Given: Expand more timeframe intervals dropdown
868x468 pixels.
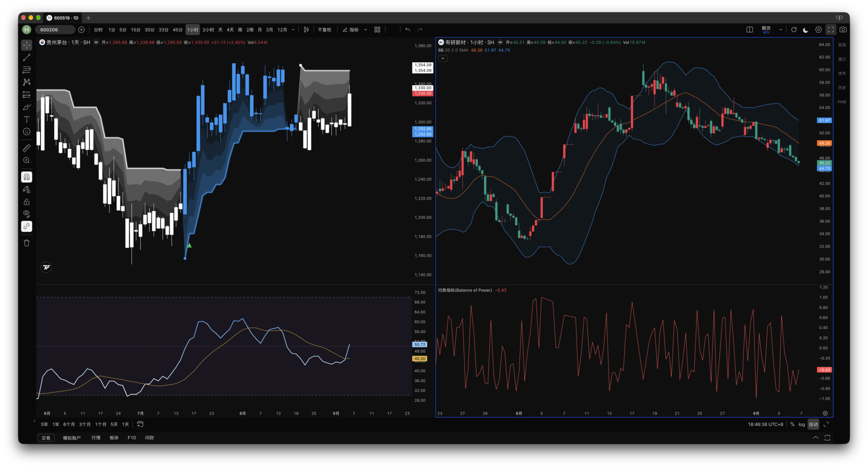Looking at the screenshot, I should pos(293,30).
